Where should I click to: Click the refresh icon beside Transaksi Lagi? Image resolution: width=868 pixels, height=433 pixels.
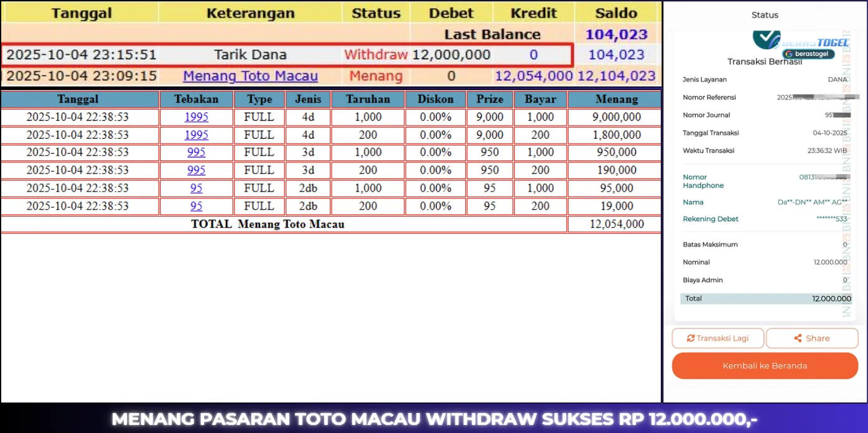pos(691,338)
